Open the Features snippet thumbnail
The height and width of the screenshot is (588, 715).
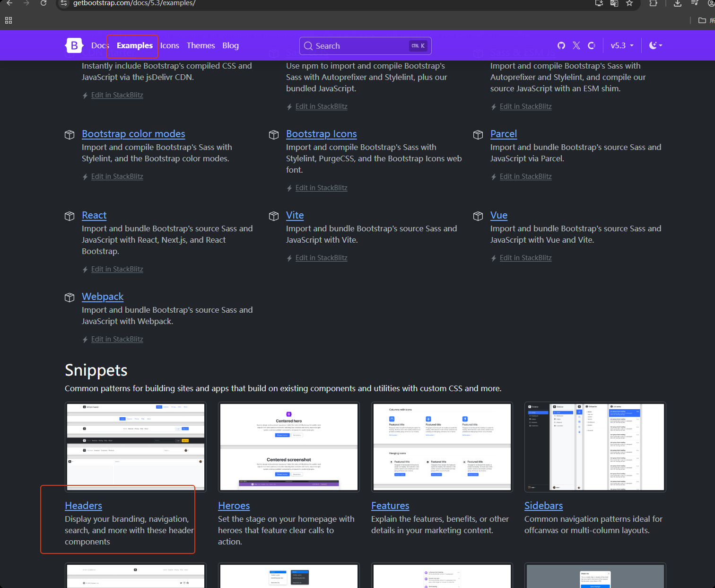click(442, 447)
